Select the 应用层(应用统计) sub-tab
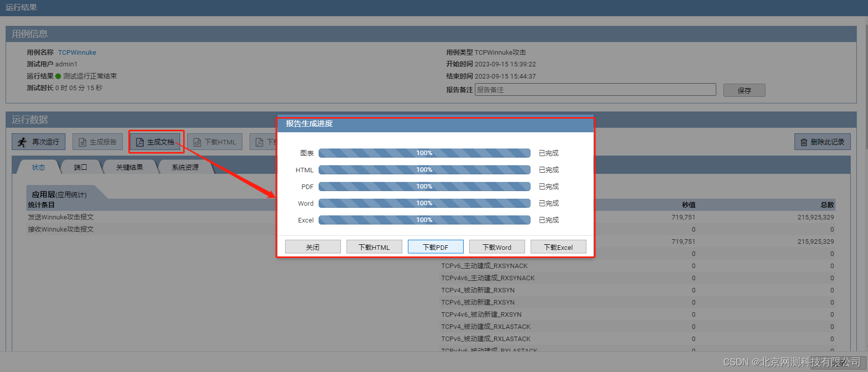868x372 pixels. tap(59, 195)
